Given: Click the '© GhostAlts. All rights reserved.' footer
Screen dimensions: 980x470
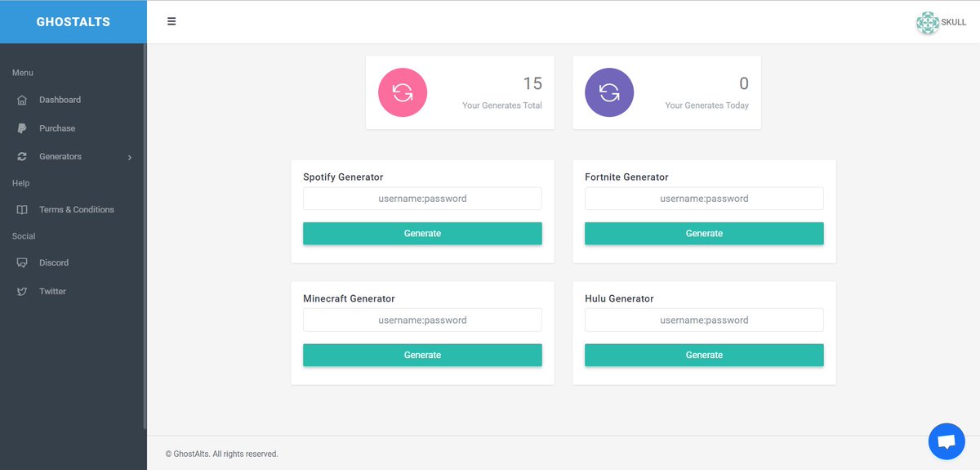Looking at the screenshot, I should coord(221,454).
